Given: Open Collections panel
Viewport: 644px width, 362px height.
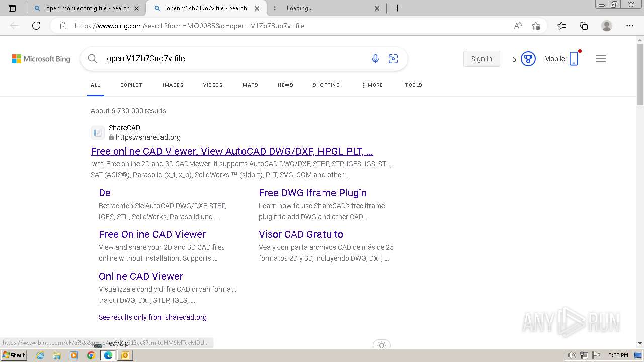Looking at the screenshot, I should point(584,26).
